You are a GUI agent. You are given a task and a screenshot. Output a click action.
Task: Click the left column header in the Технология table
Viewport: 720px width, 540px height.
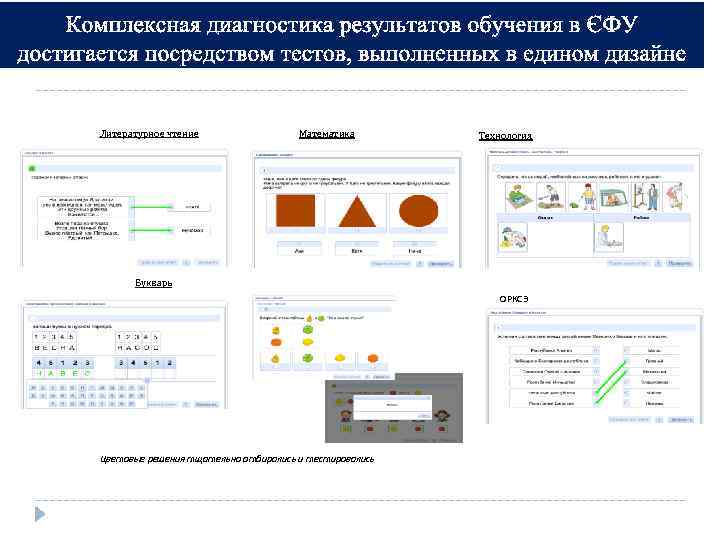coord(545,218)
